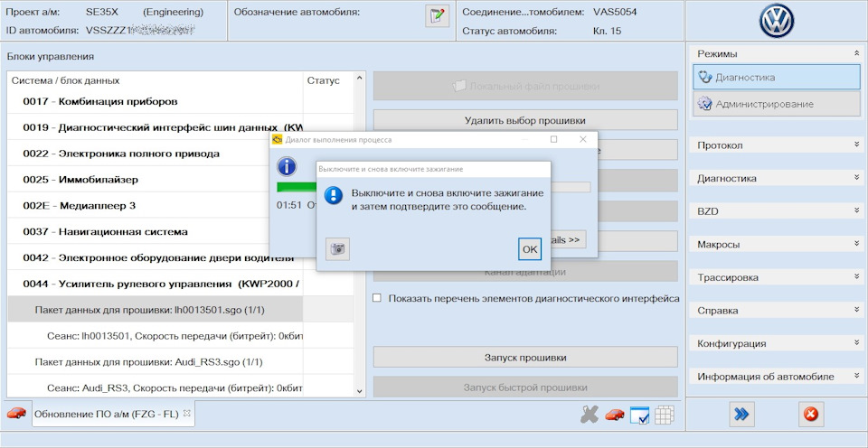Screen dimensions: 868x448
Task: Click Локальный файл прошивки button
Action: pos(525,86)
